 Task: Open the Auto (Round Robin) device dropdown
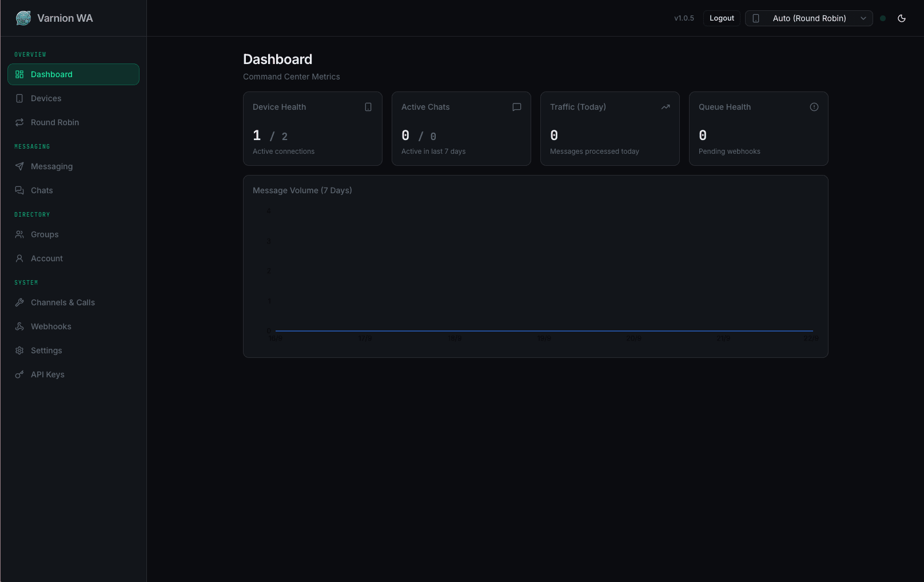809,18
